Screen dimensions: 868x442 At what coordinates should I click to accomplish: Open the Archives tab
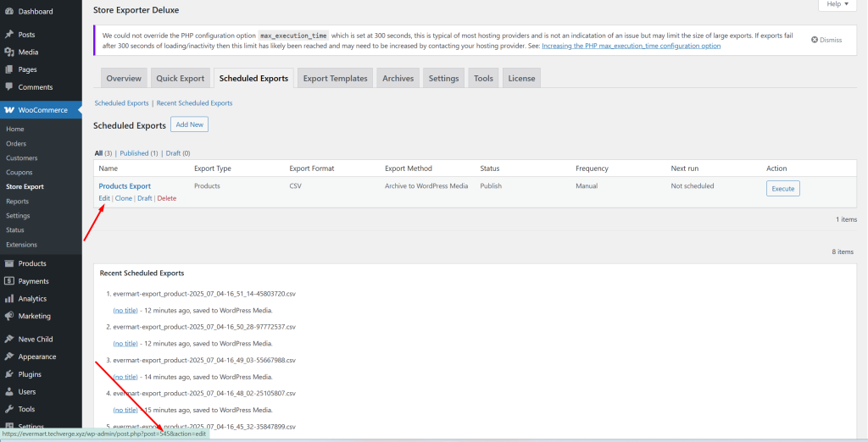pos(398,78)
